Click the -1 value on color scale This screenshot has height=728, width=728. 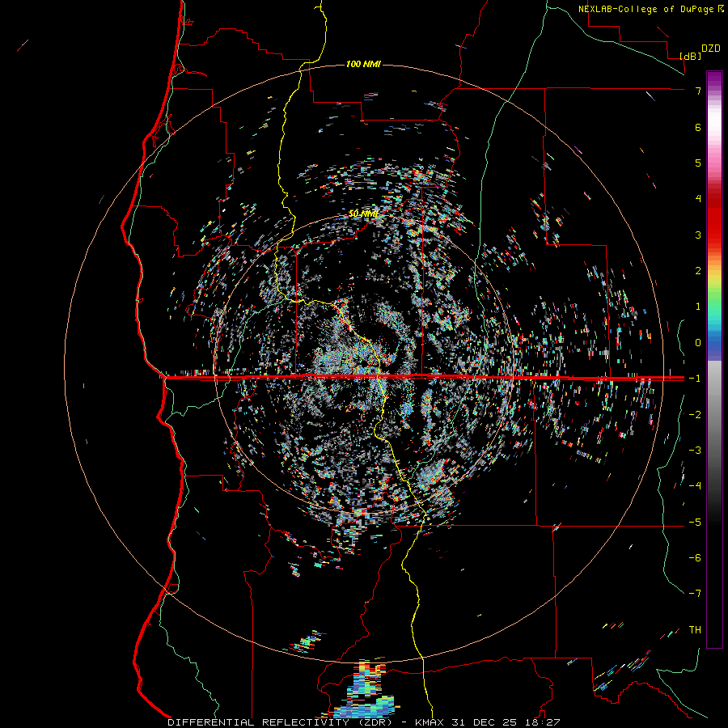(x=695, y=379)
